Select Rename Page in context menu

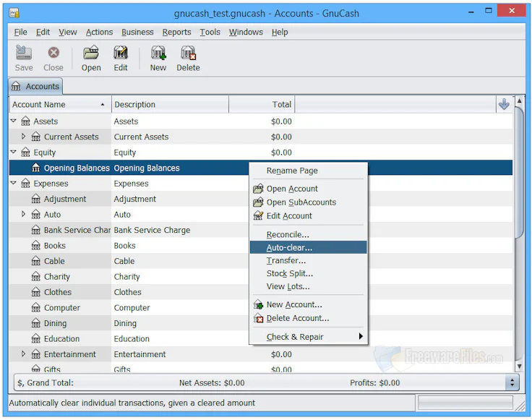[x=309, y=171]
